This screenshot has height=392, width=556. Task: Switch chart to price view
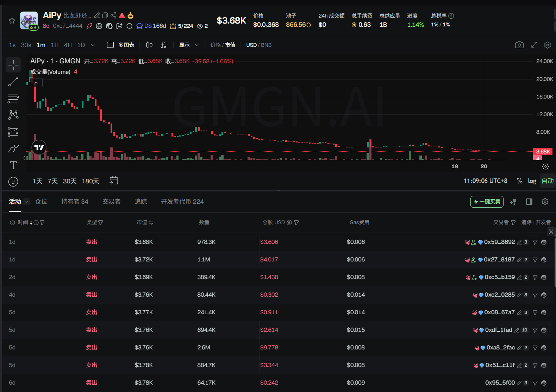tap(215, 45)
